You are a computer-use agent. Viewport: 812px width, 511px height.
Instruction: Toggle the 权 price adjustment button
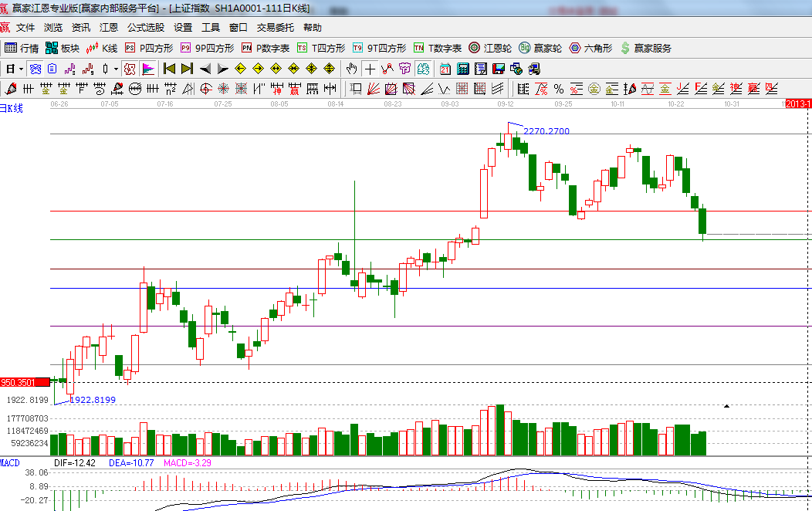[130, 69]
